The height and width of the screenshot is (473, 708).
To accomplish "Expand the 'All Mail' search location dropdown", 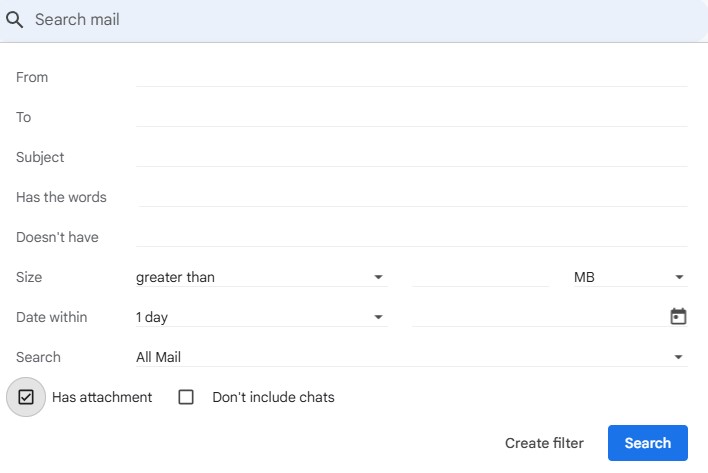I will point(411,357).
